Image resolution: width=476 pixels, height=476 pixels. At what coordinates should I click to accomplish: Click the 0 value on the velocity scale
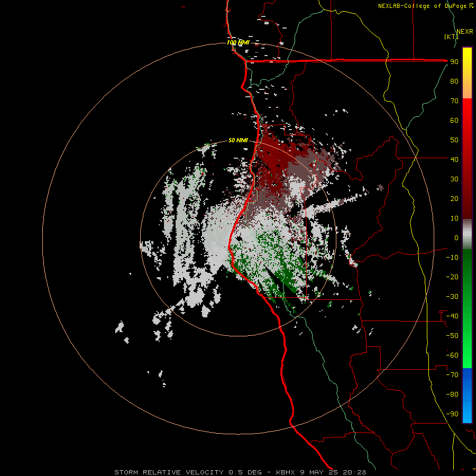pos(456,237)
